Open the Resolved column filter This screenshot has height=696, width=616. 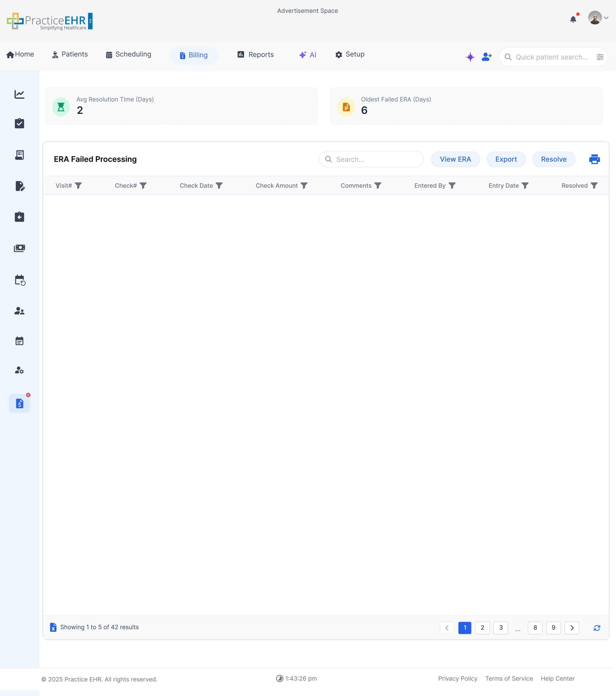click(594, 186)
